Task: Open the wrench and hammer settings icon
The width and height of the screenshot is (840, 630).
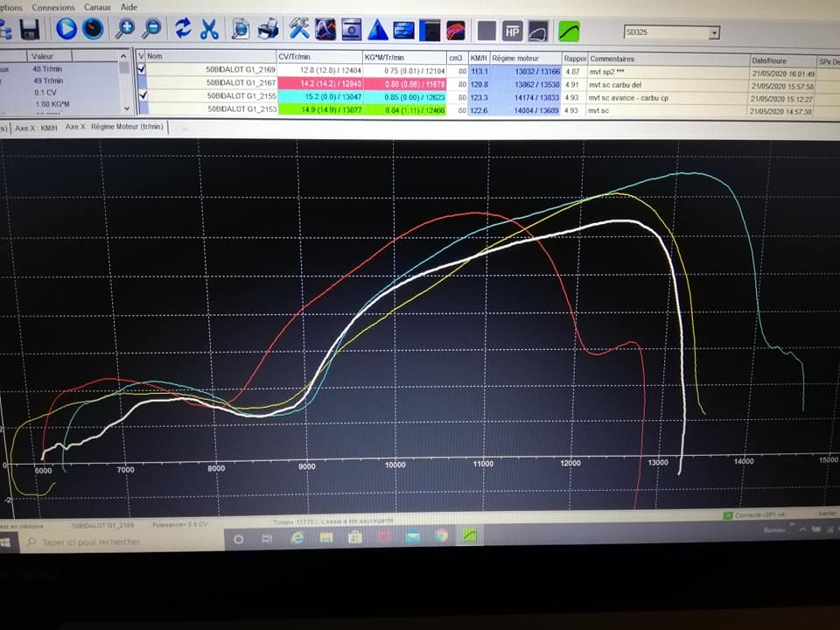Action: click(299, 30)
